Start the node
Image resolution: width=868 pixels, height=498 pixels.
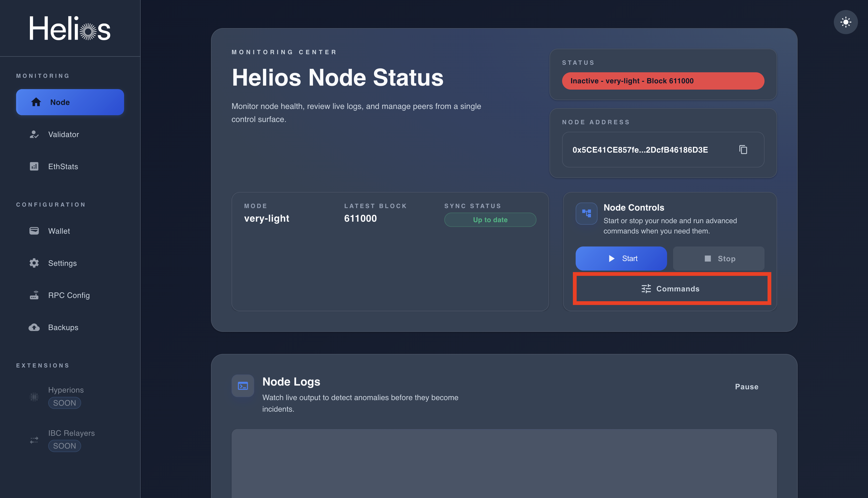click(x=621, y=259)
